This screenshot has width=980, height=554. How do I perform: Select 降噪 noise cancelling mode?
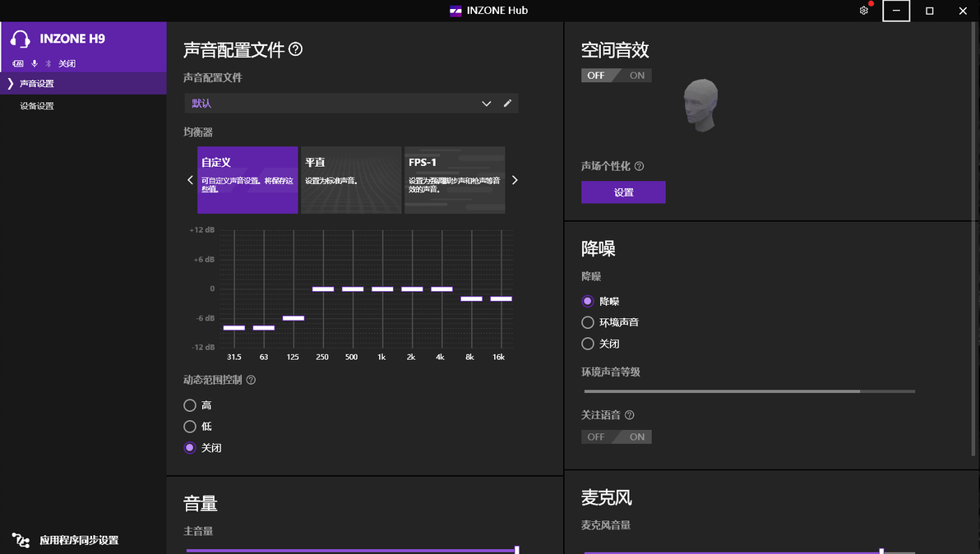coord(588,301)
